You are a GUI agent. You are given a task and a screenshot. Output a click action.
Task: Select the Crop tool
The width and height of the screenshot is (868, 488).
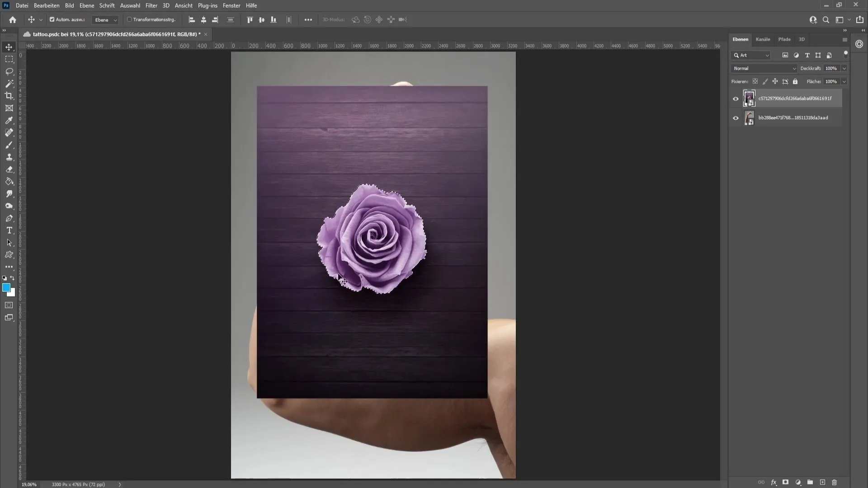coord(9,96)
